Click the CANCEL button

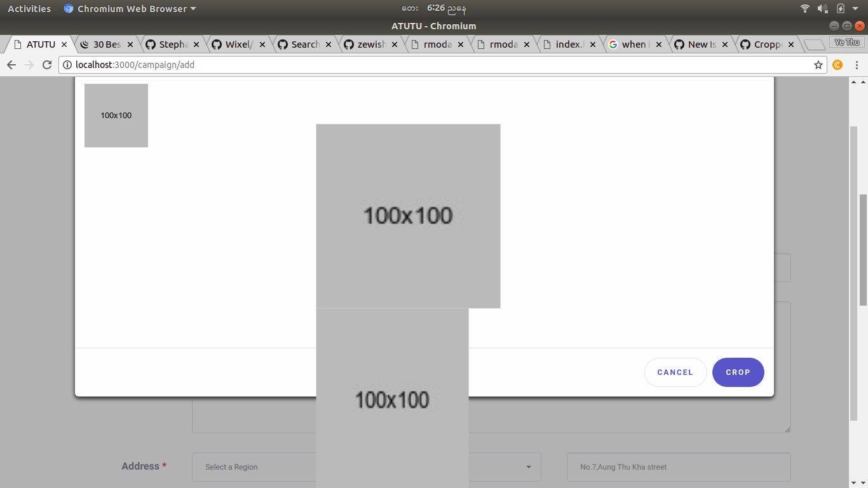tap(675, 372)
